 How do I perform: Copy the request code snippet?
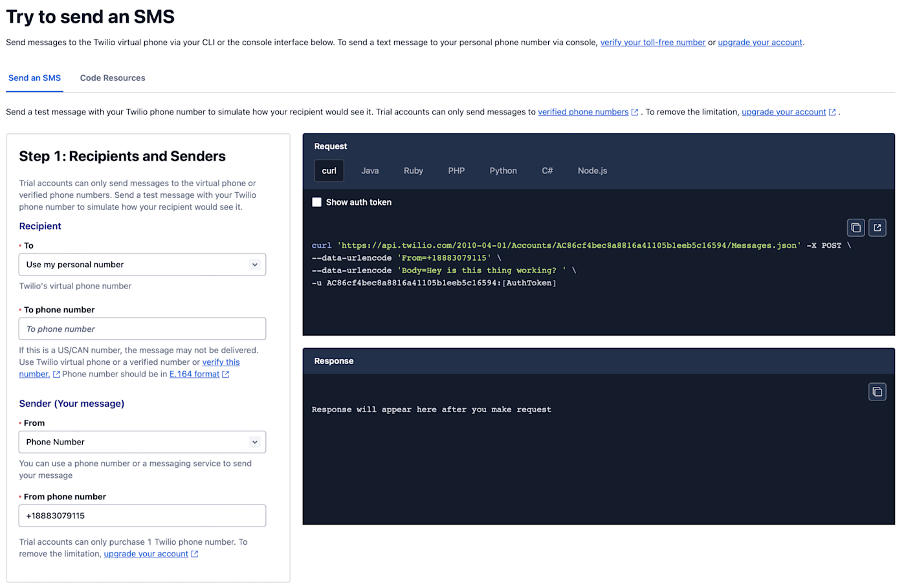click(856, 228)
